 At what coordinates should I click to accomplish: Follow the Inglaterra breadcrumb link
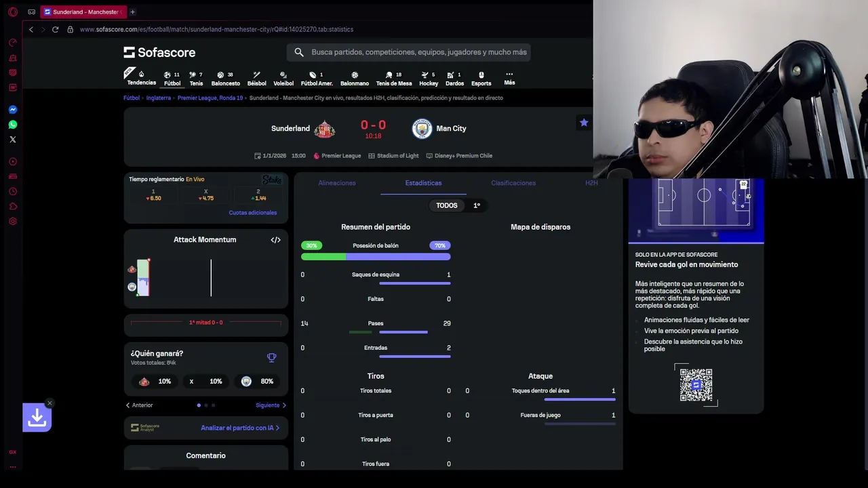[x=159, y=98]
